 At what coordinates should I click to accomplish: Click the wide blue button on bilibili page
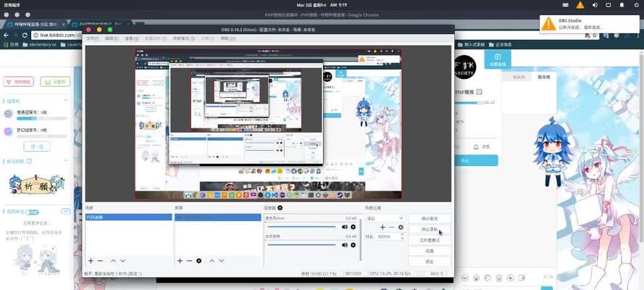point(477,161)
